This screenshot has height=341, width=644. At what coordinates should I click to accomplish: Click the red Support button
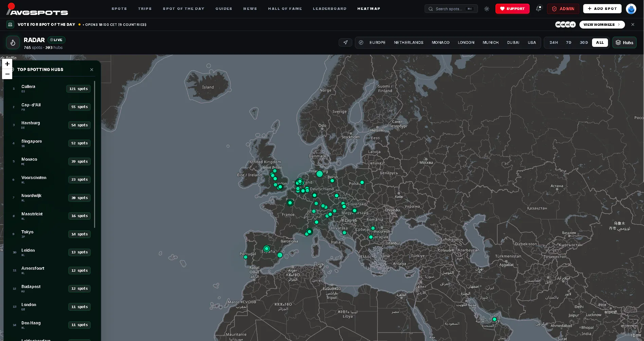pos(512,9)
